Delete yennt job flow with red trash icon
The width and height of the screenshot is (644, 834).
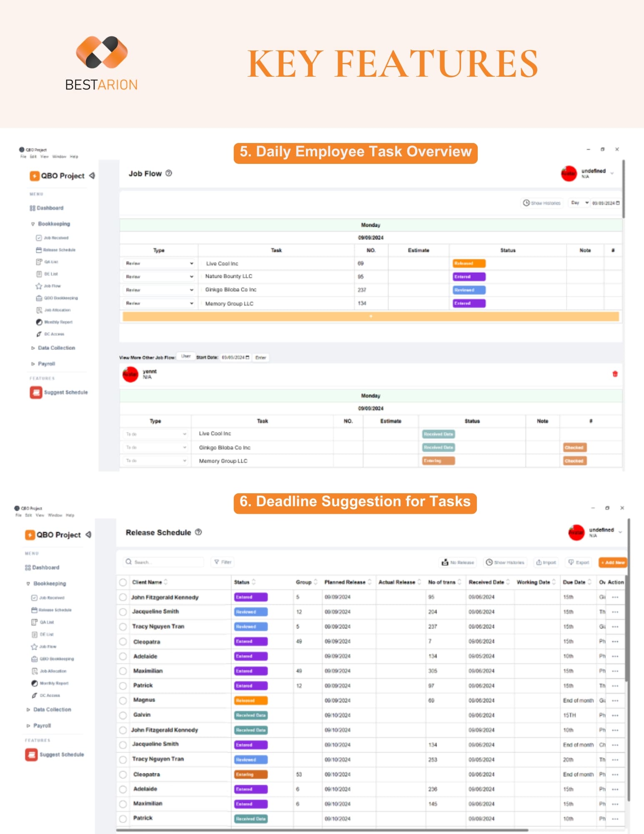[x=615, y=374]
